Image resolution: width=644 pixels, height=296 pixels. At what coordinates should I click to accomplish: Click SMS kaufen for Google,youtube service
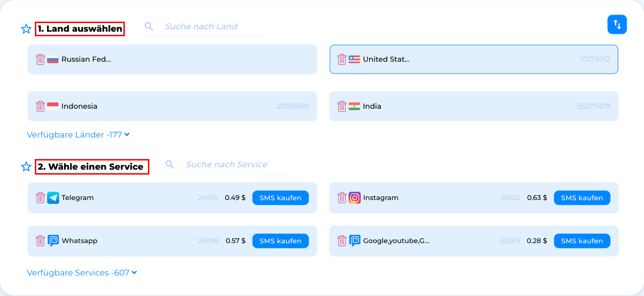582,241
